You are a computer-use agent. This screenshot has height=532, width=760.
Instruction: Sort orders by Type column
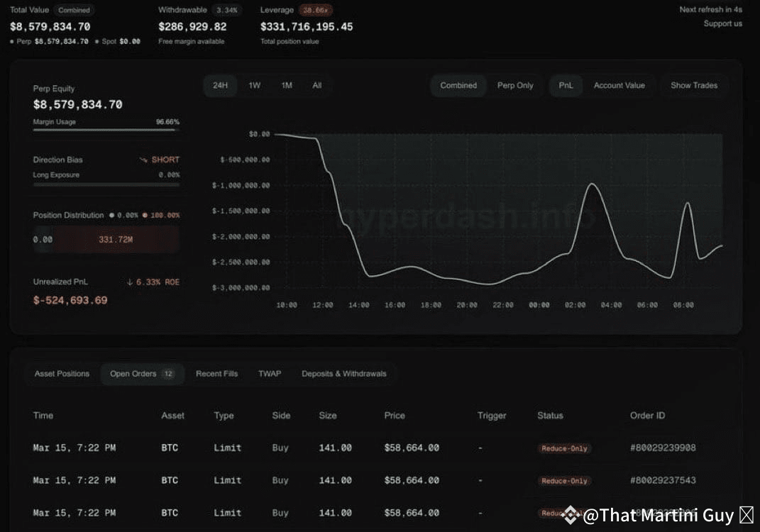point(224,416)
